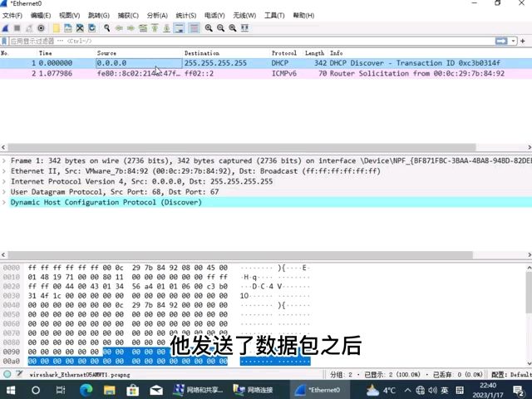Viewport: 532px width, 399px height.
Task: Expand the Internet Protocol Version 4 node
Action: pos(4,181)
